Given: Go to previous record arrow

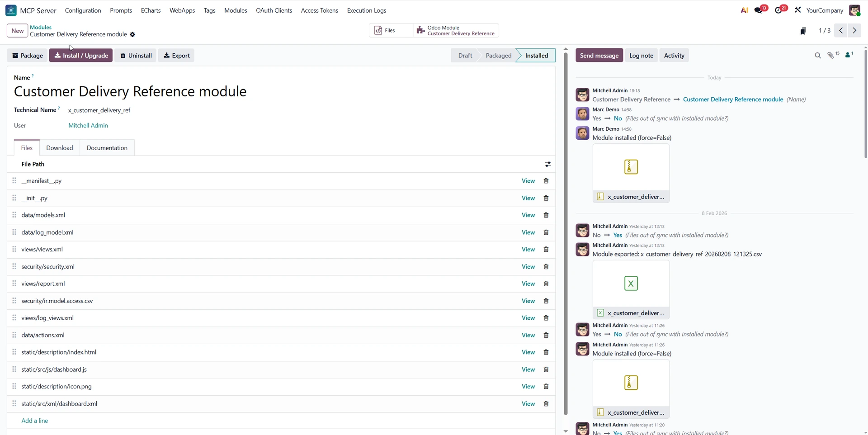Looking at the screenshot, I should (841, 30).
